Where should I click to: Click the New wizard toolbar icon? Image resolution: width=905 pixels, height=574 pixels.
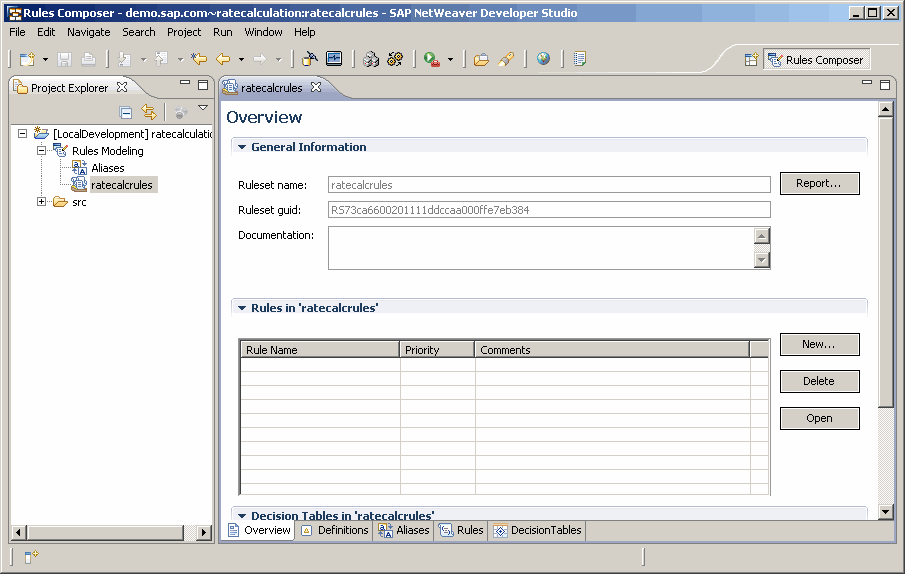coord(27,59)
